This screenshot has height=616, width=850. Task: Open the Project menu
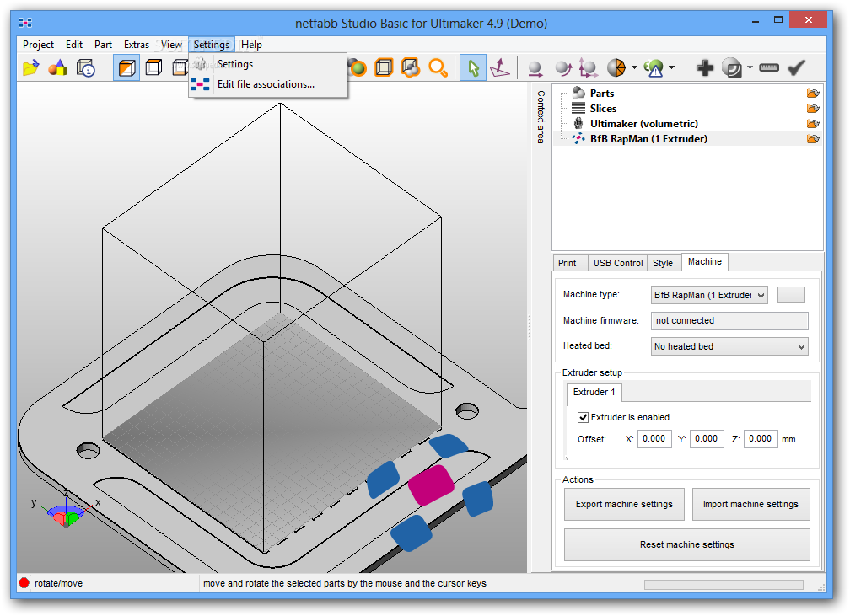click(x=38, y=45)
